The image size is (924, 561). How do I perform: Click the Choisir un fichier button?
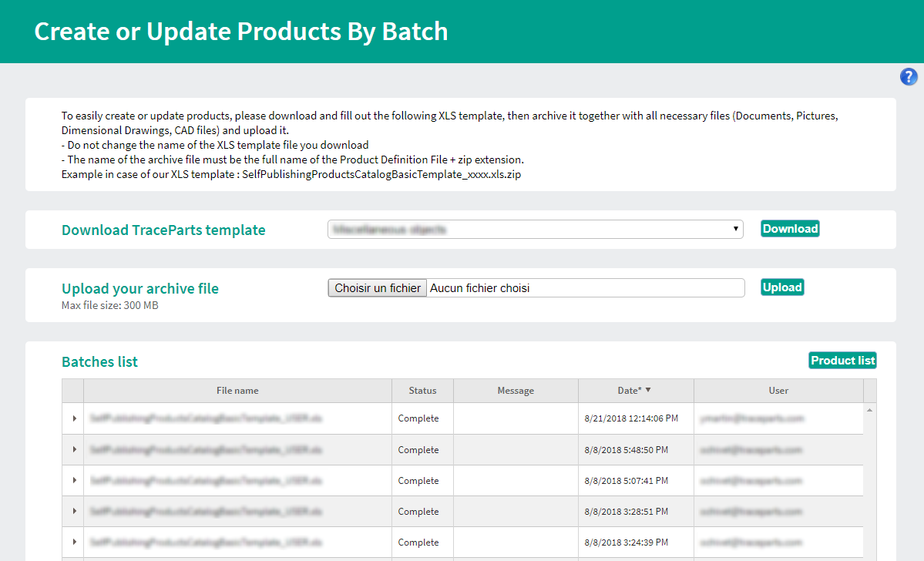(x=378, y=288)
